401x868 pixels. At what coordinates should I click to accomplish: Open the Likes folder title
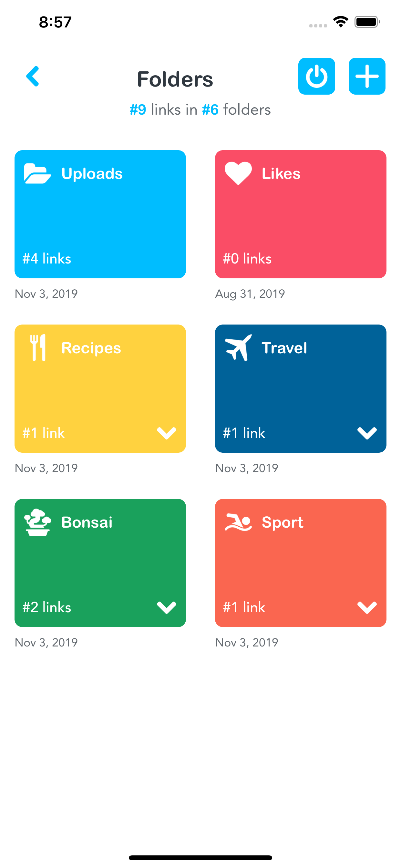pyautogui.click(x=281, y=174)
